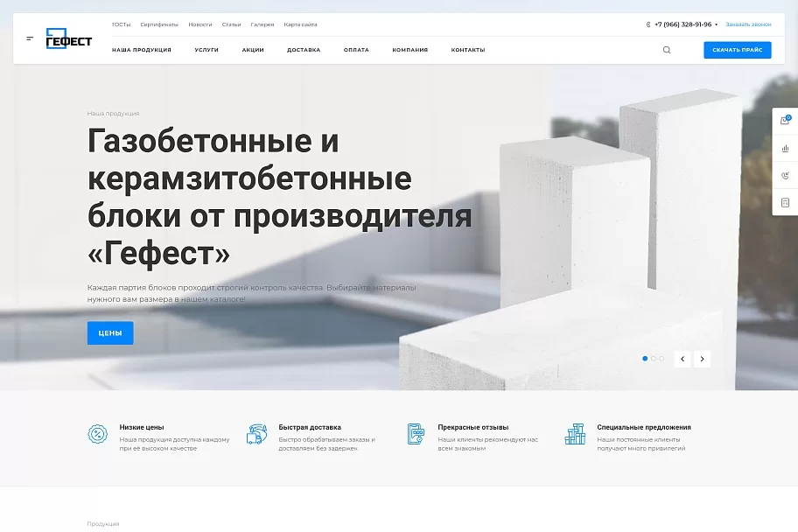Click the Прекрасные отзывы reviews icon
Image resolution: width=798 pixels, height=532 pixels.
point(416,434)
